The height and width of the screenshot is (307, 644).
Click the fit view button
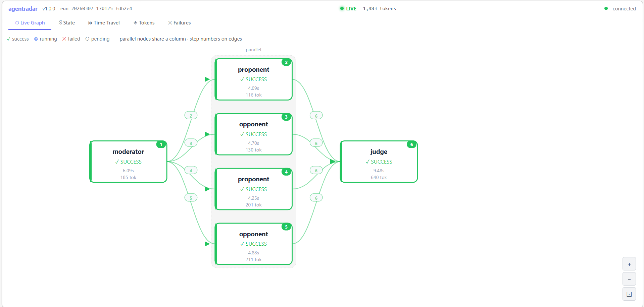point(629,294)
